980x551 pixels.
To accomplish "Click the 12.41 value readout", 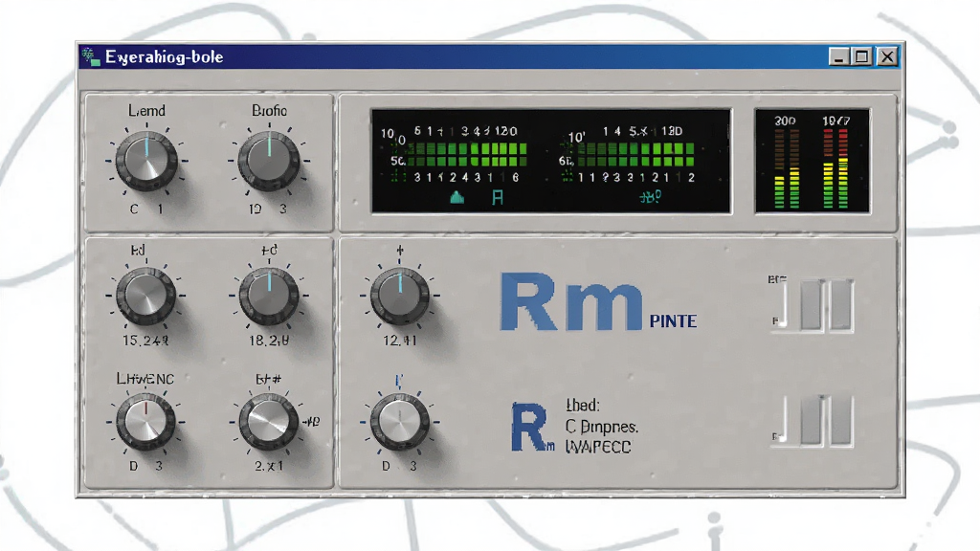I will (400, 341).
